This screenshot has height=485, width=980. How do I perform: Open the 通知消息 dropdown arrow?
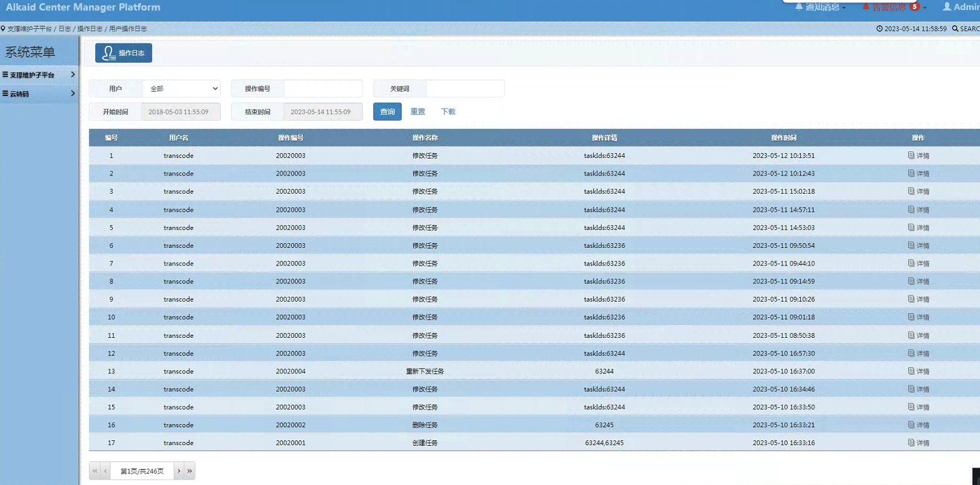[844, 8]
